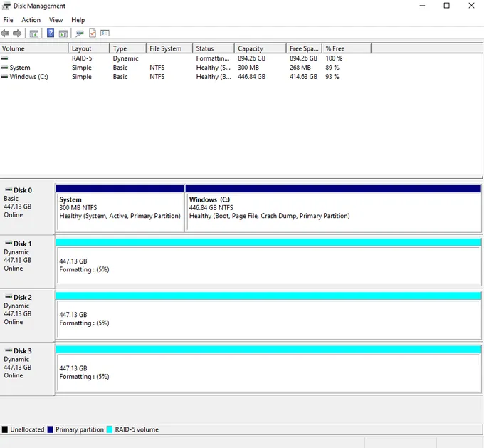Click the Back arrow toolbar icon
This screenshot has width=484, height=448.
(x=5, y=33)
